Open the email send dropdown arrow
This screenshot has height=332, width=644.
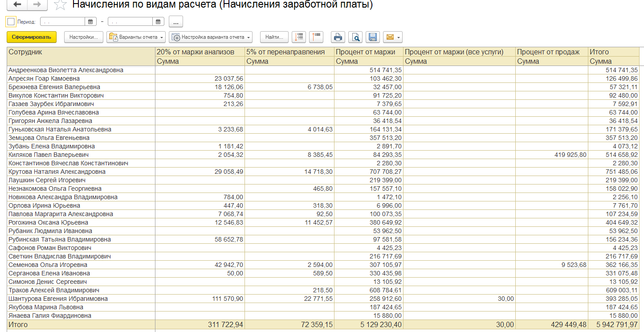(x=399, y=37)
